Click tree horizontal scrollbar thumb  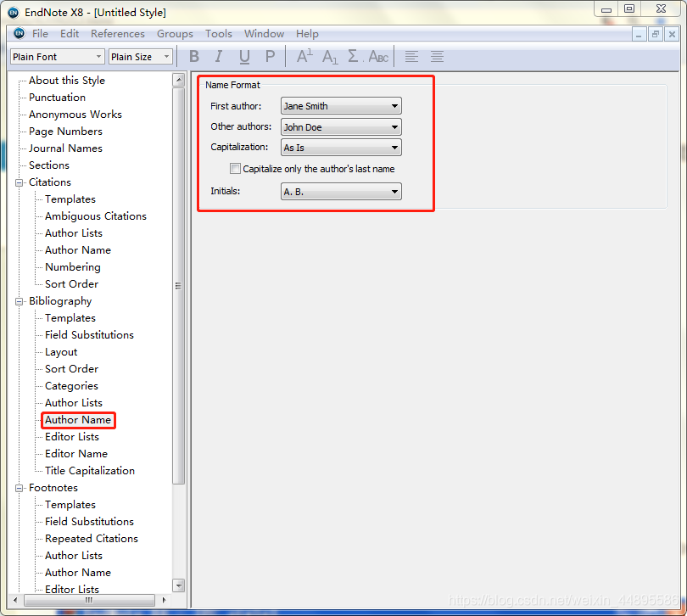(89, 600)
